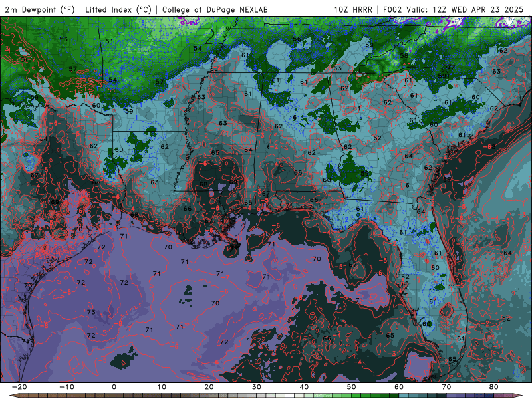Viewport: 532px width, 399px height.
Task: Click the '10Z HRRR' model run label
Action: click(x=353, y=9)
